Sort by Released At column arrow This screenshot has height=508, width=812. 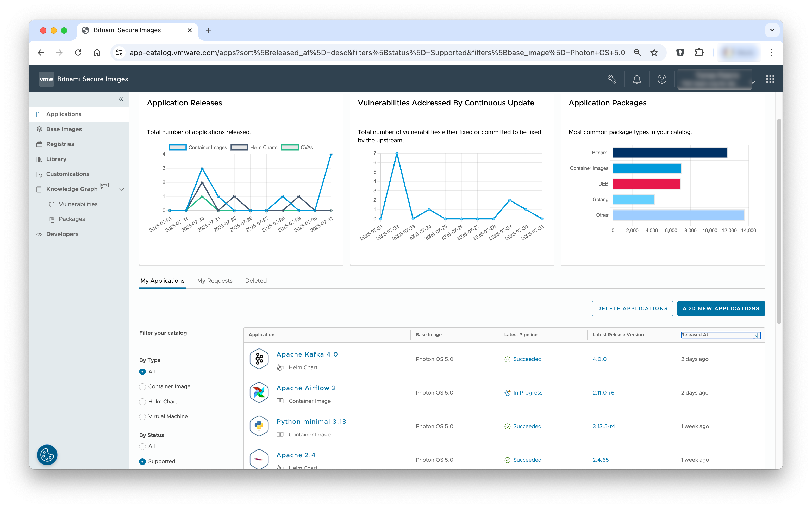click(757, 335)
